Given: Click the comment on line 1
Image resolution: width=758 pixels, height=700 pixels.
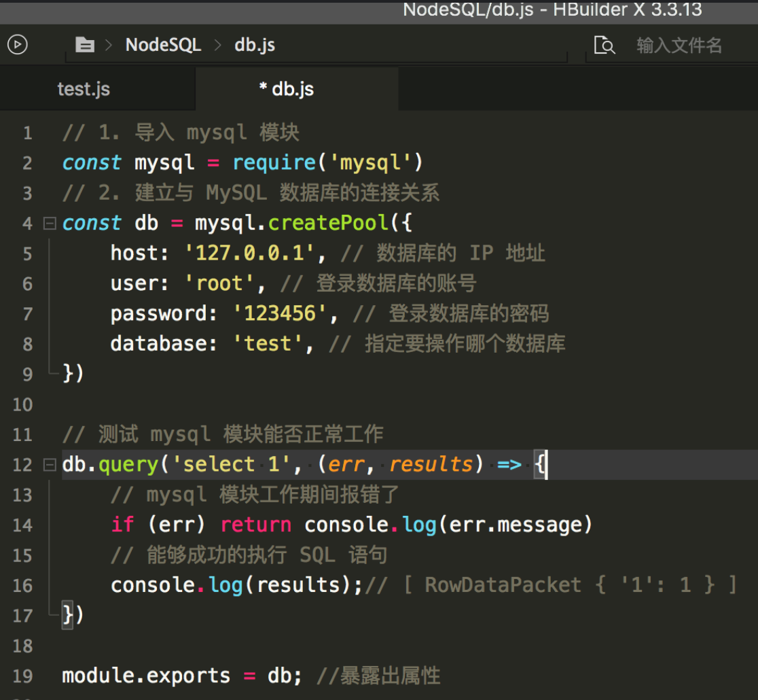Looking at the screenshot, I should tap(181, 133).
